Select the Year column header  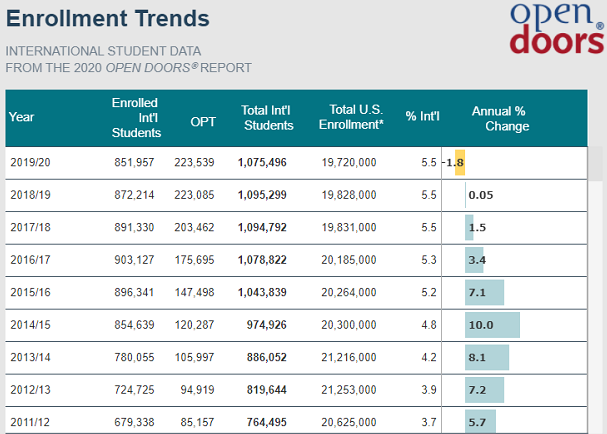coord(22,117)
